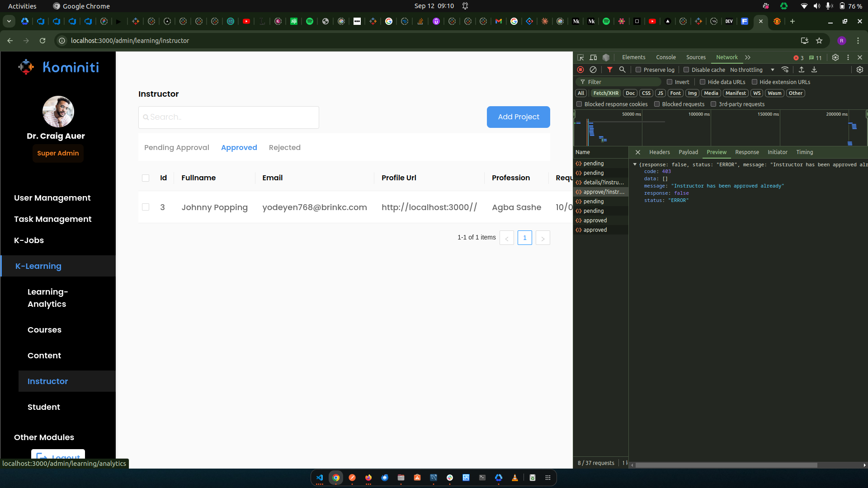
Task: Show more DevTools tabs chevron
Action: (748, 57)
